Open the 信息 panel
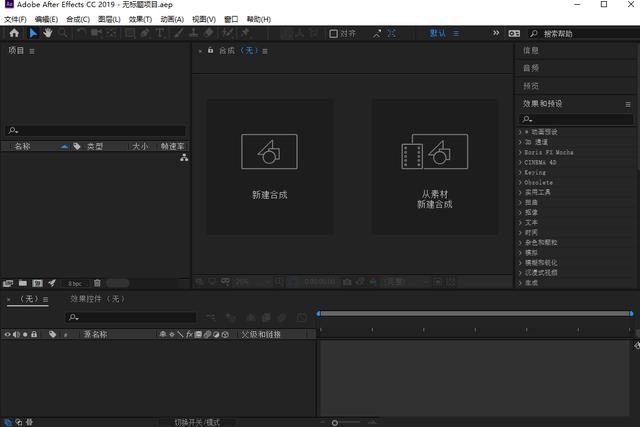Screen dimensions: 640x427 531,51
